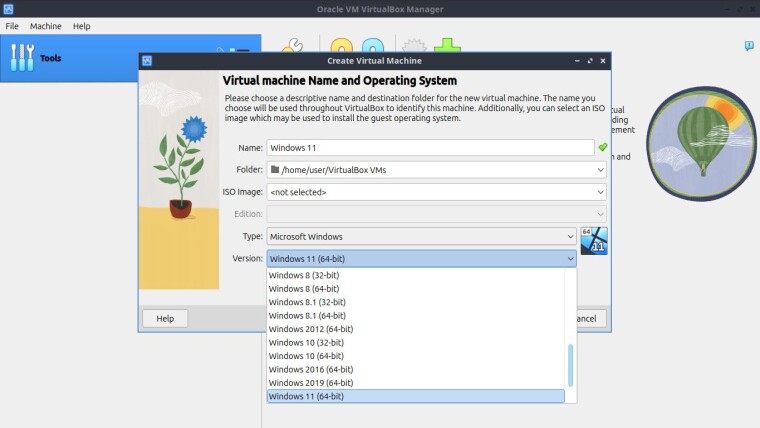Click the VirtualBox app icon in title bar
760x428 pixels.
pos(8,9)
